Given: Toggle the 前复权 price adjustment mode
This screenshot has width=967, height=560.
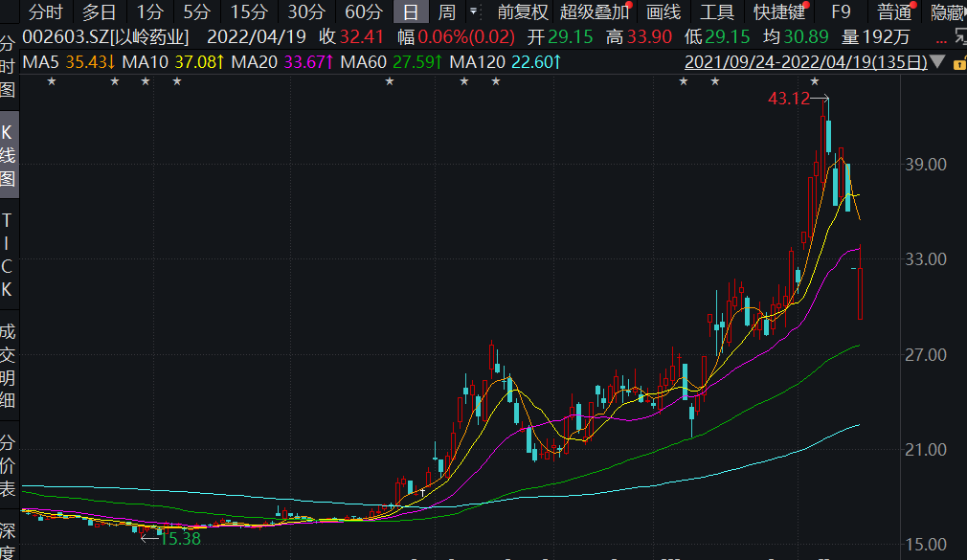Looking at the screenshot, I should tap(523, 12).
